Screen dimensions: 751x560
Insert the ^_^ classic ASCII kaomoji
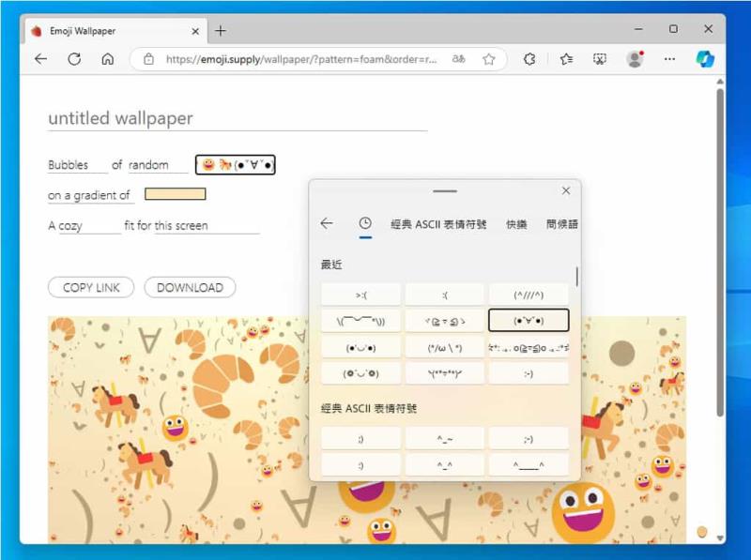(x=445, y=464)
